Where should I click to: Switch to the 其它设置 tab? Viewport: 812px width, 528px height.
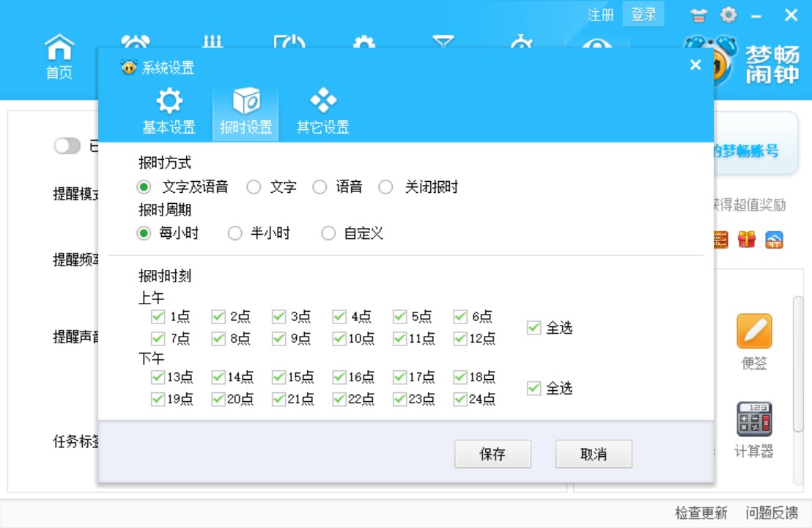point(323,109)
